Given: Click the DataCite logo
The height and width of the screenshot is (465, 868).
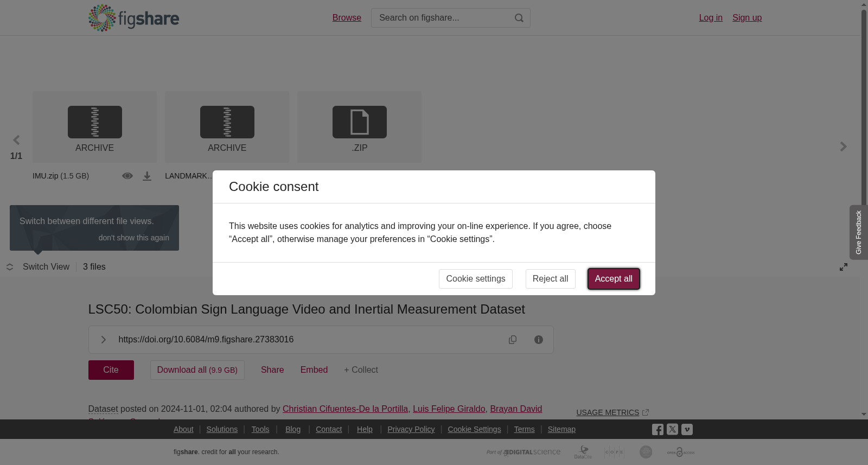Looking at the screenshot, I should [x=583, y=452].
